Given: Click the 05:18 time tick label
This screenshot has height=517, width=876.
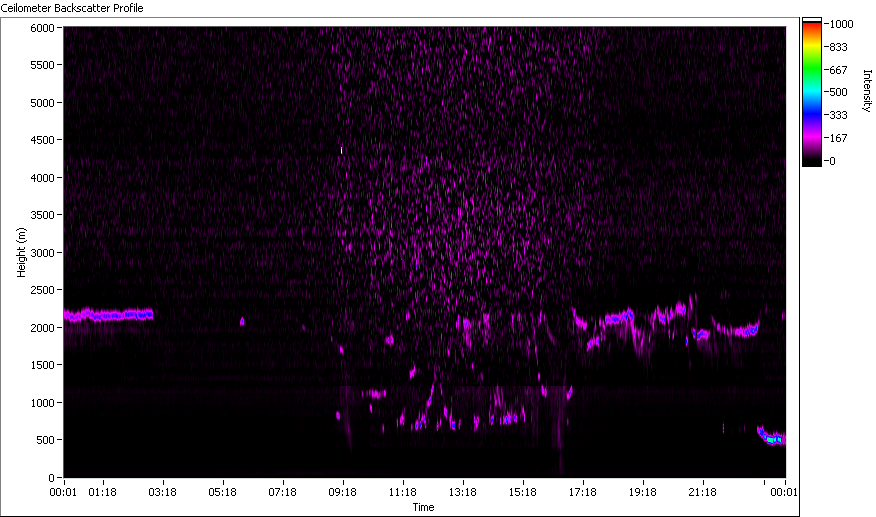Looking at the screenshot, I should pyautogui.click(x=222, y=492).
